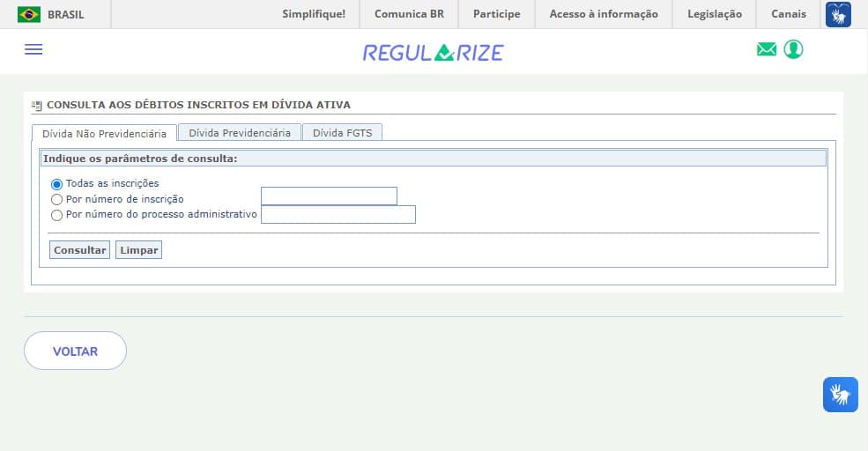Open the Canais menu item
The width and height of the screenshot is (868, 451).
(789, 14)
